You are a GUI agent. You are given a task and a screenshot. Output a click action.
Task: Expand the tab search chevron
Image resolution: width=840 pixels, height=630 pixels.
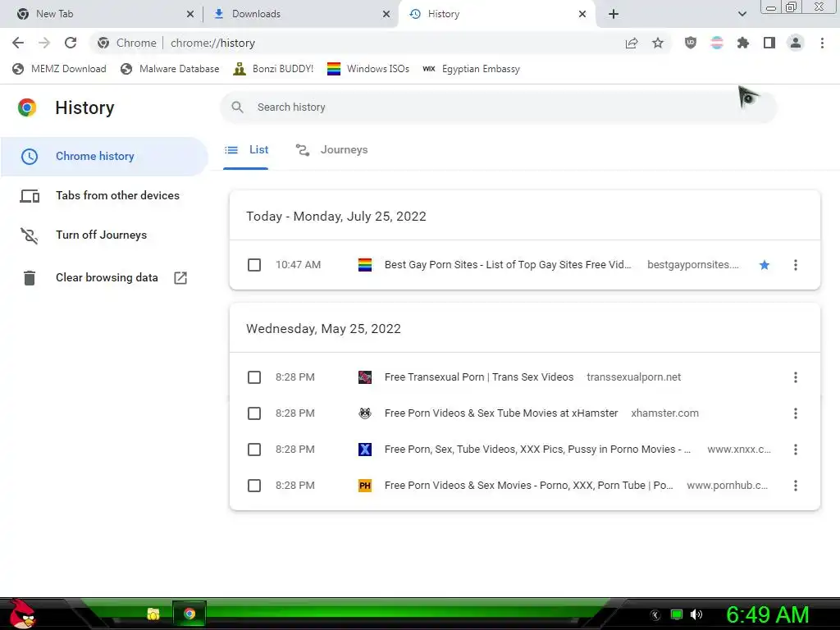(x=742, y=14)
